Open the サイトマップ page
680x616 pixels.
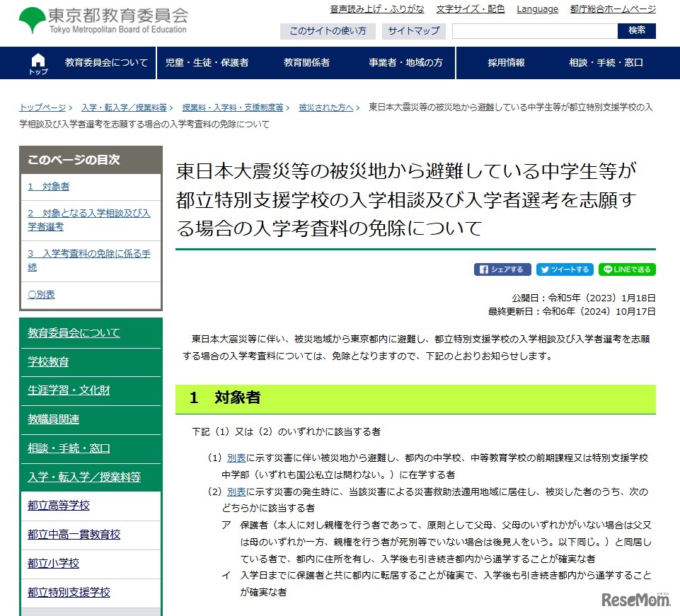[412, 31]
